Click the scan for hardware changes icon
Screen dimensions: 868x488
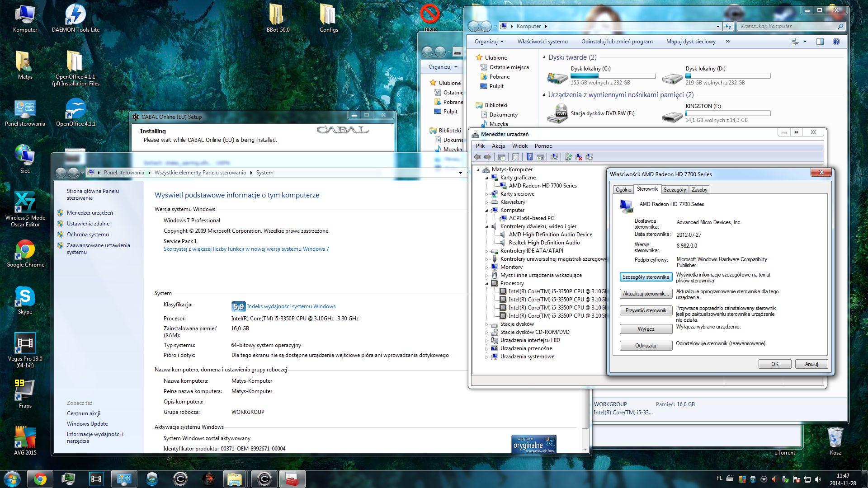click(x=554, y=157)
